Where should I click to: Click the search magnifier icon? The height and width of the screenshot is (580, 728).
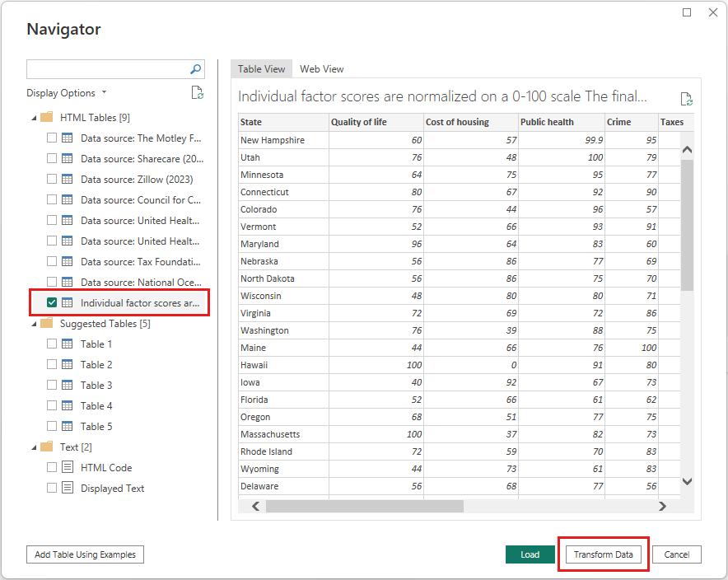click(194, 68)
